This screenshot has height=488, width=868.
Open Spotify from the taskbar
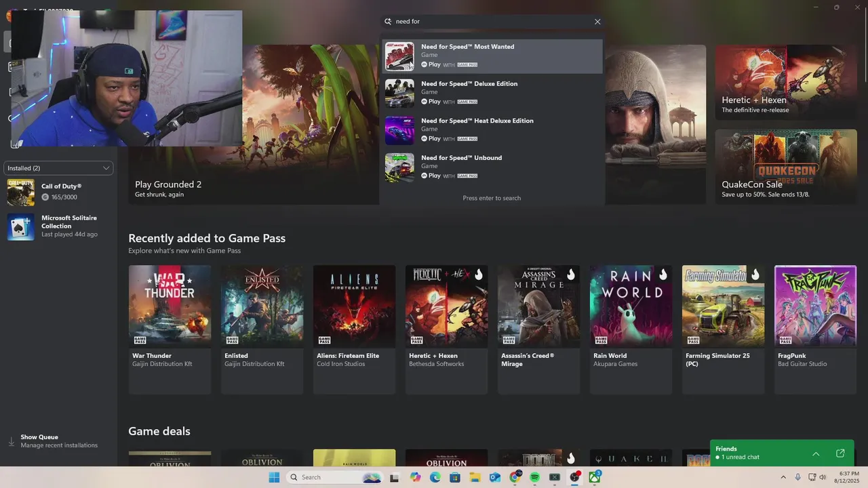[535, 477]
